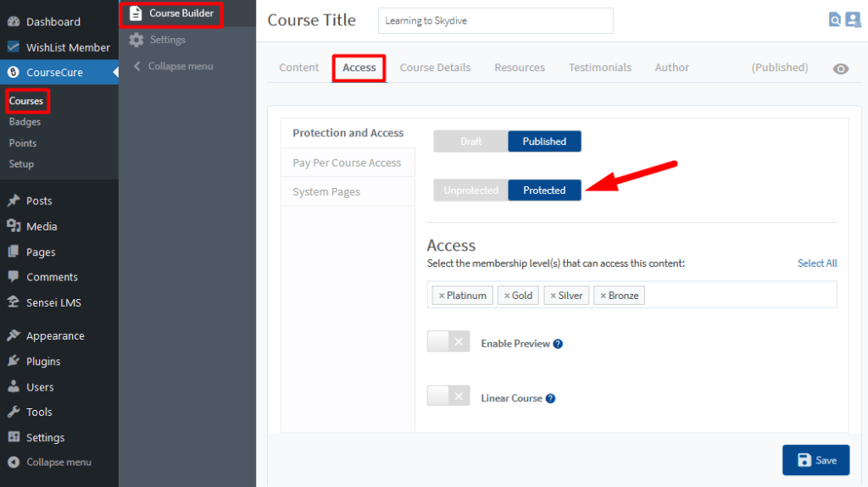Toggle Enable Preview switch

point(448,341)
